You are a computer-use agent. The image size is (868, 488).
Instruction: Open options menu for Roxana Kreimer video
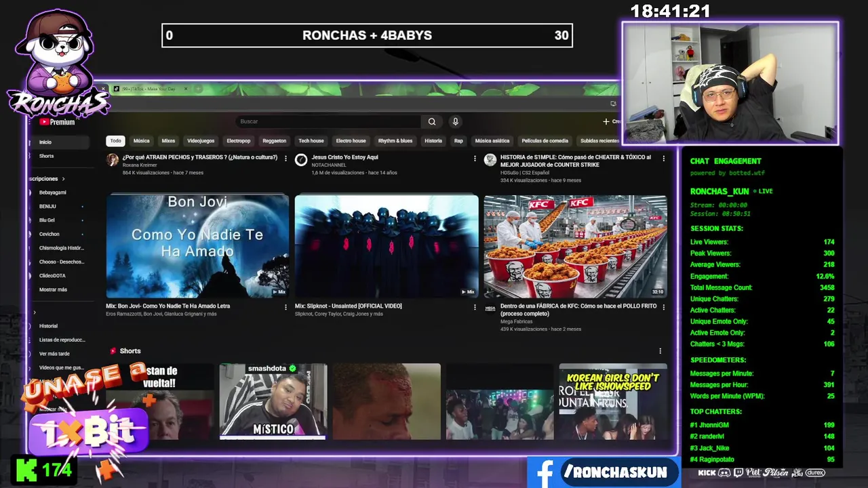pos(285,158)
